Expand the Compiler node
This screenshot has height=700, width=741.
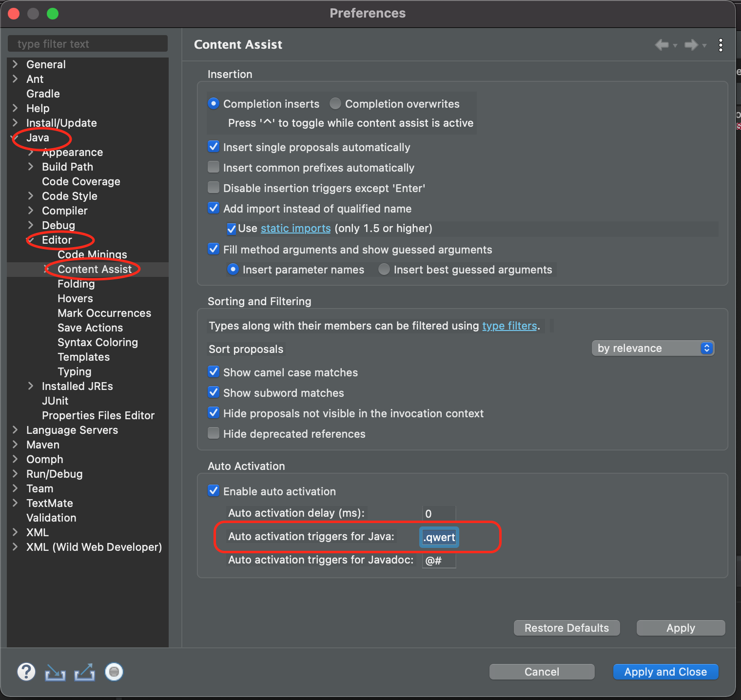tap(31, 211)
